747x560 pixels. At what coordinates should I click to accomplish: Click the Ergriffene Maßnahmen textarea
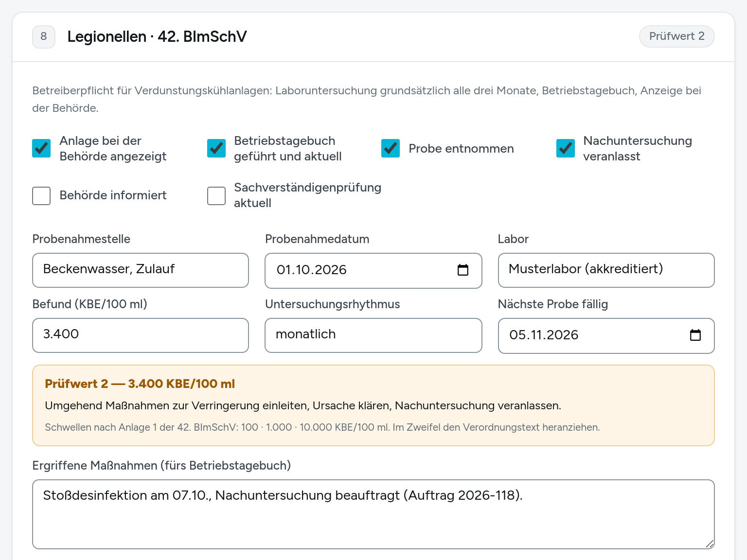pos(373,514)
